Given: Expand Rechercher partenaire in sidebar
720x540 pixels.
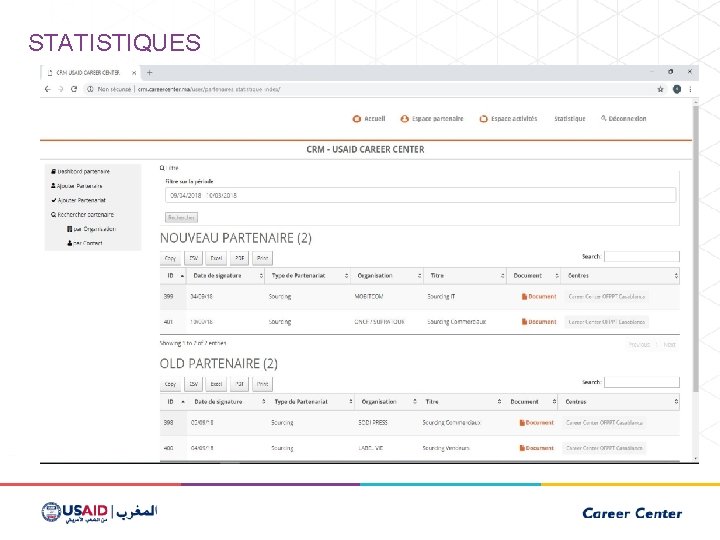Looking at the screenshot, I should coord(82,214).
